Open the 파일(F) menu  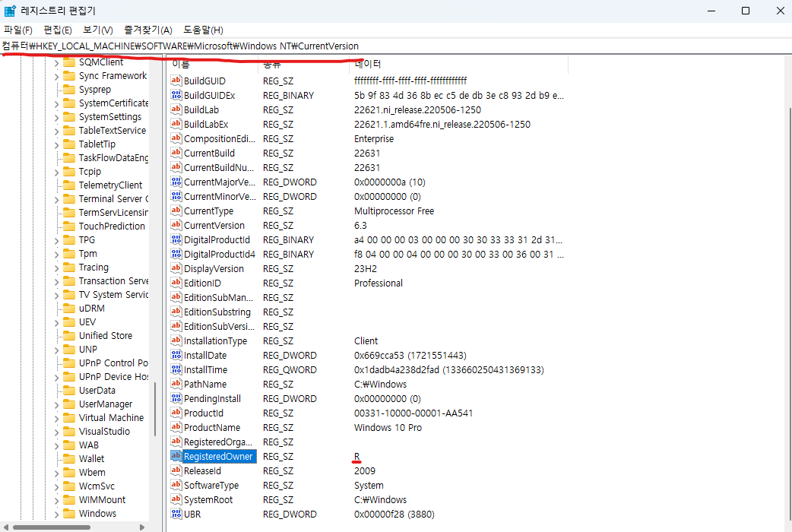point(18,30)
